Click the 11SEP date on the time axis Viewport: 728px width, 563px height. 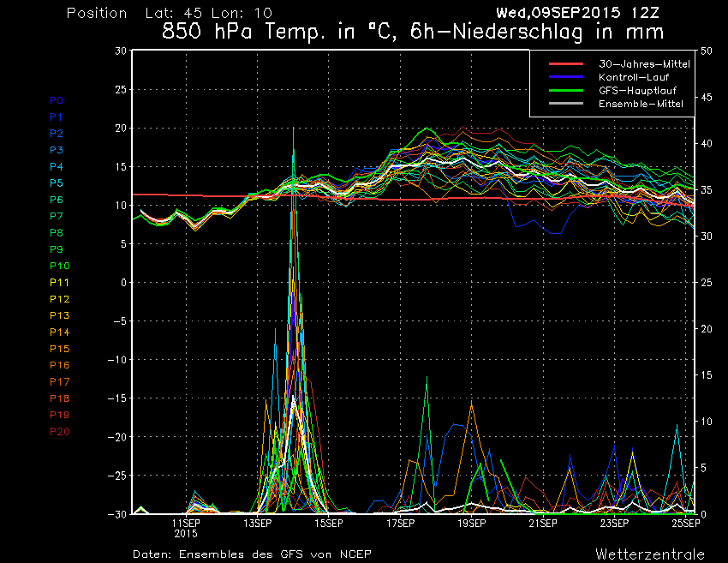186,523
